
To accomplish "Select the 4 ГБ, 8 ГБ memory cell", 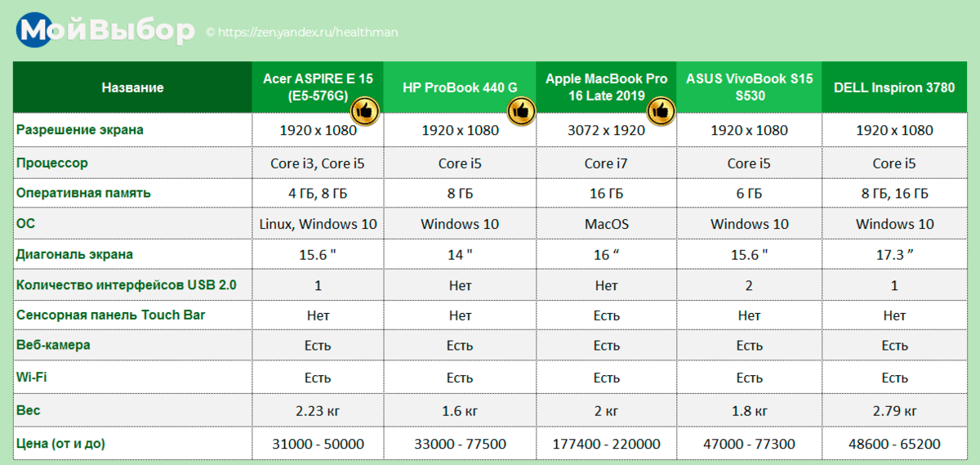I will point(318,193).
